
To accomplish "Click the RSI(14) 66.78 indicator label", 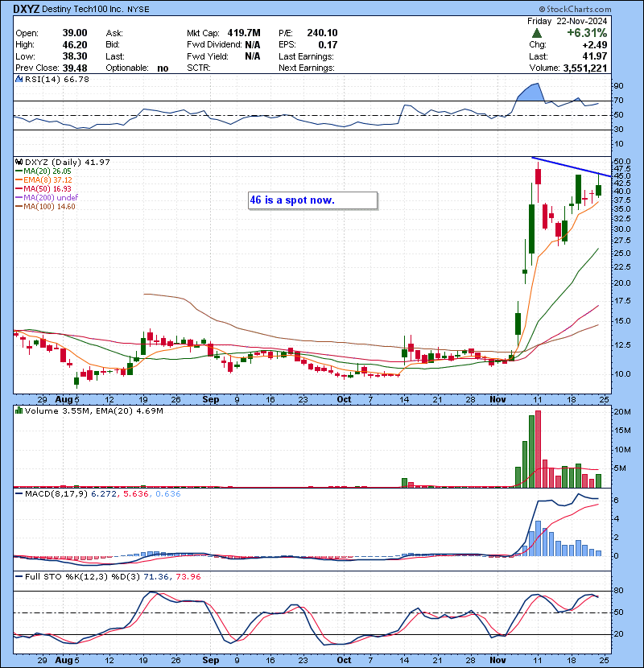I will pos(57,79).
